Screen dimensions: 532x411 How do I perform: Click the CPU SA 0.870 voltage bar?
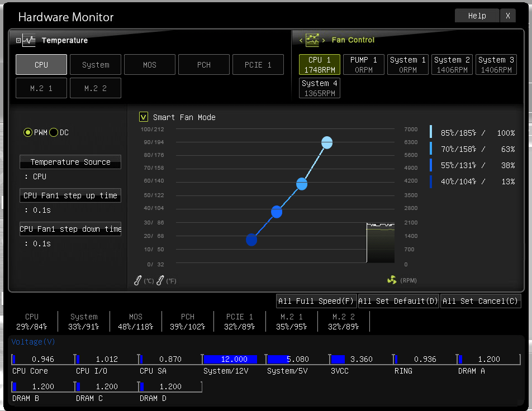click(170, 359)
